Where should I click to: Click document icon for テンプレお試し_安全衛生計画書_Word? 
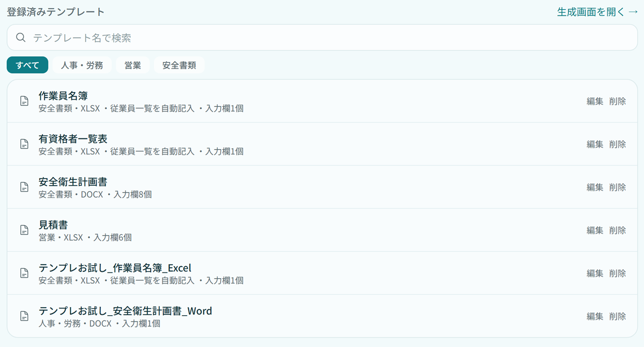tap(24, 316)
